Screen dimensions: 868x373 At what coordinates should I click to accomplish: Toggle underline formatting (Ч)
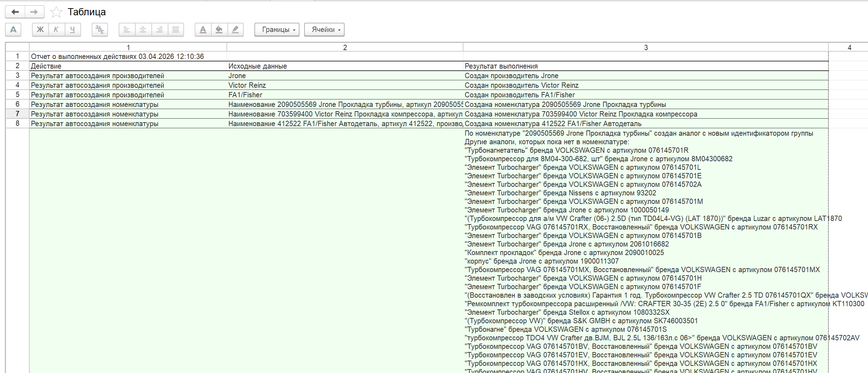(x=72, y=29)
